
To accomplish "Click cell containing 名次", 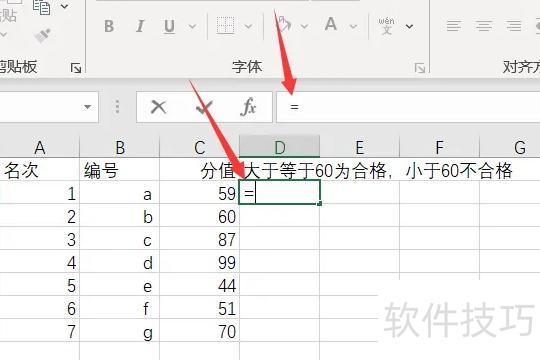I will [x=40, y=170].
